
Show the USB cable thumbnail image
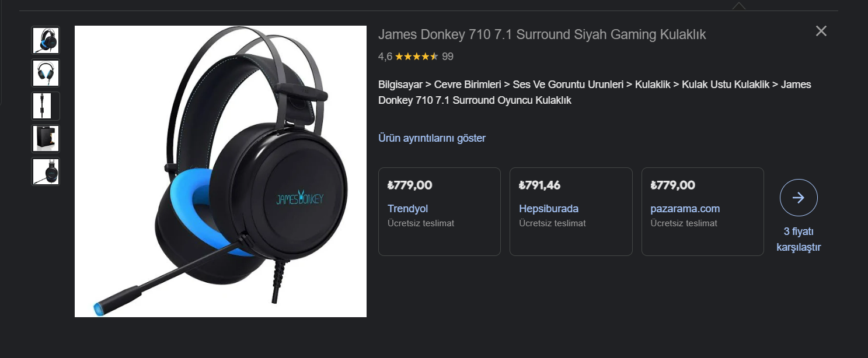point(46,106)
